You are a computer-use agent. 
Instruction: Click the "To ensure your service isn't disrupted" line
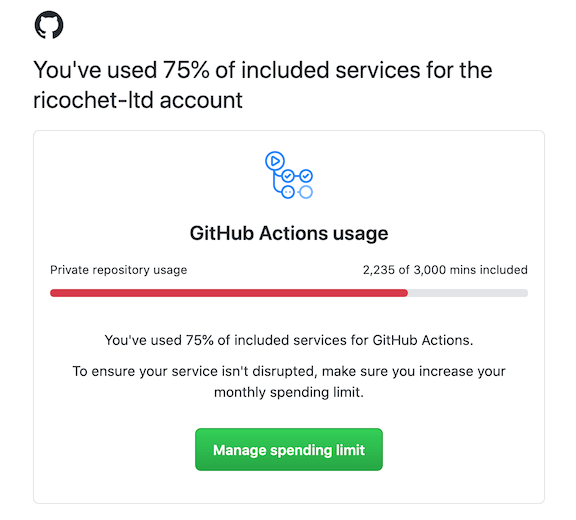(289, 371)
